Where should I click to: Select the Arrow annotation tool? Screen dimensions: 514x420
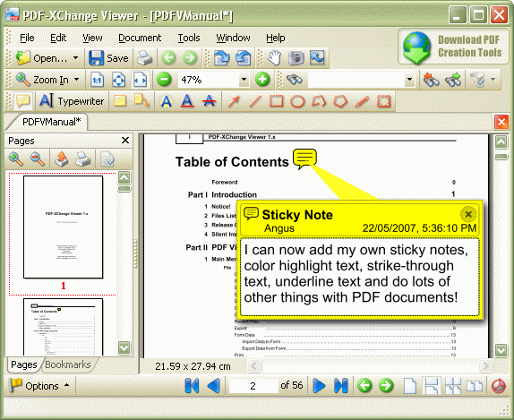[x=234, y=101]
